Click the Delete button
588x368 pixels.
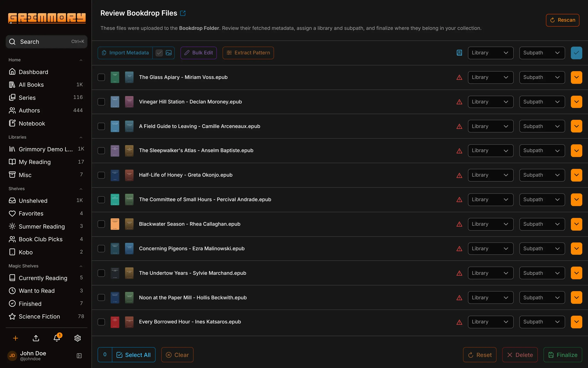[x=520, y=355]
